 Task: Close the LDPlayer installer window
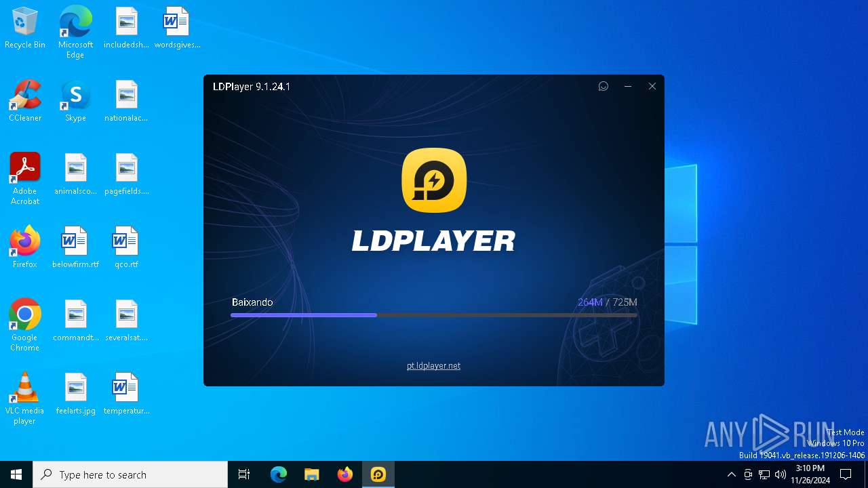click(x=652, y=86)
